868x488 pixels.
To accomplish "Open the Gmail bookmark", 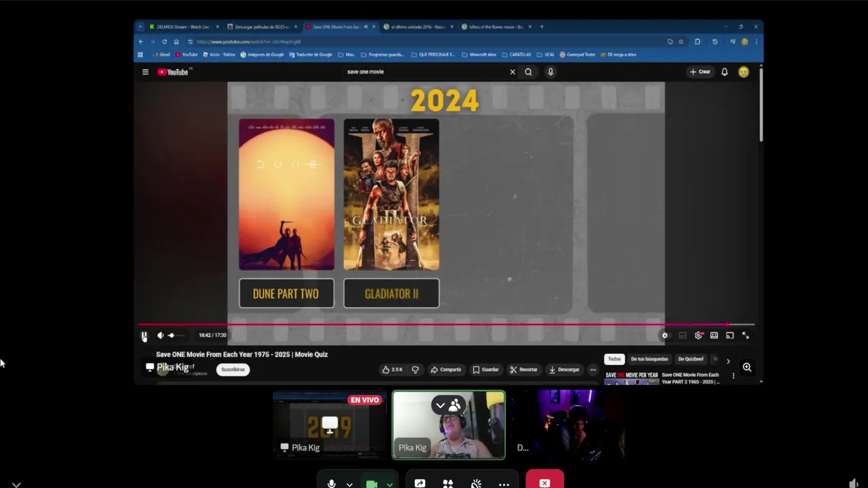I will tap(161, 54).
